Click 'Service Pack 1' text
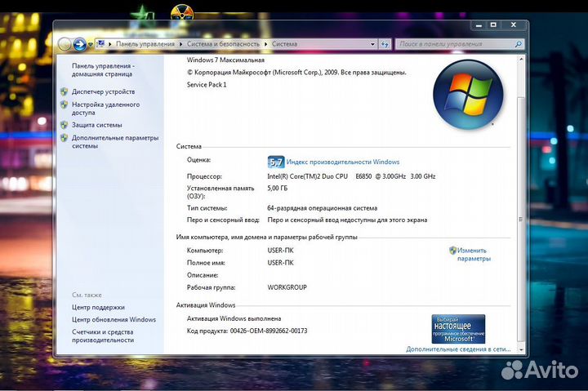Viewport: 588px width, 391px height. pos(207,85)
